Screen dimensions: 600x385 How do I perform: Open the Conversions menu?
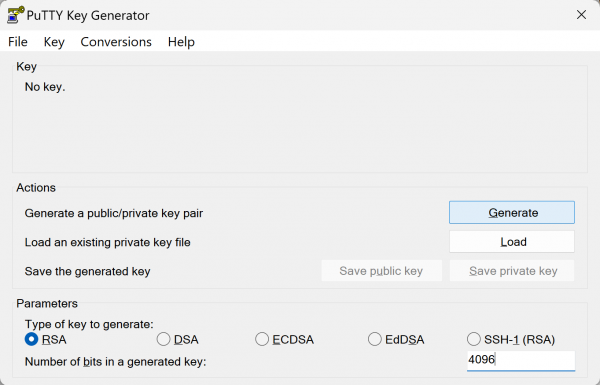[116, 41]
